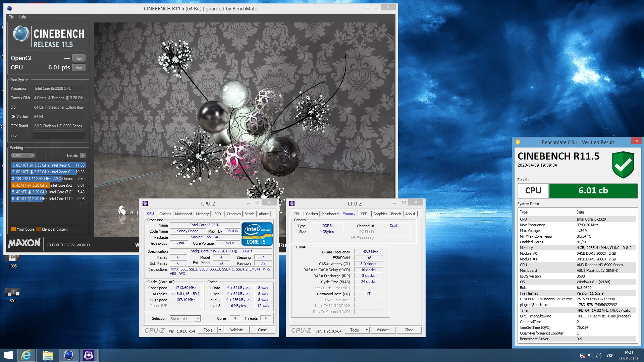Click the Info input field in Cinebench

pos(59,135)
